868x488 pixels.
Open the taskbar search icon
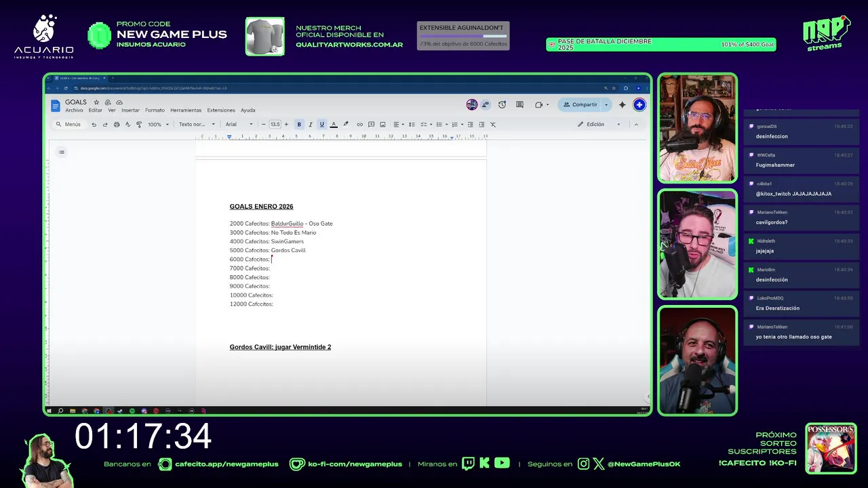(60, 411)
